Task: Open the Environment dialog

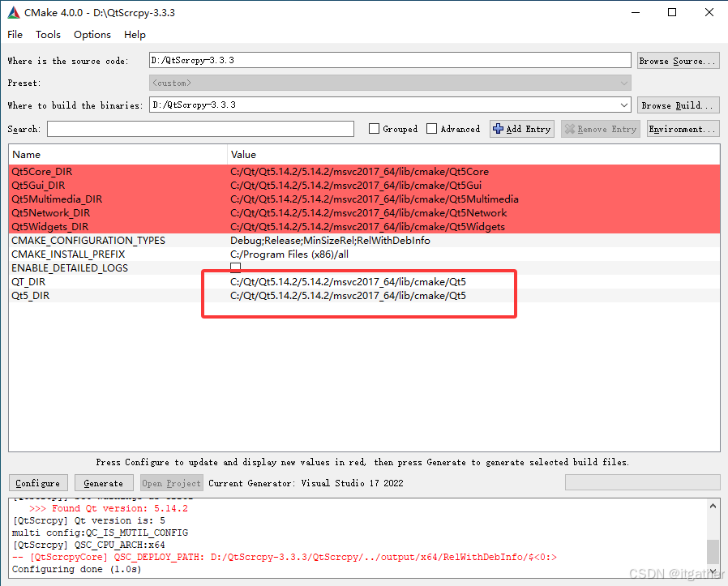Action: 683,129
